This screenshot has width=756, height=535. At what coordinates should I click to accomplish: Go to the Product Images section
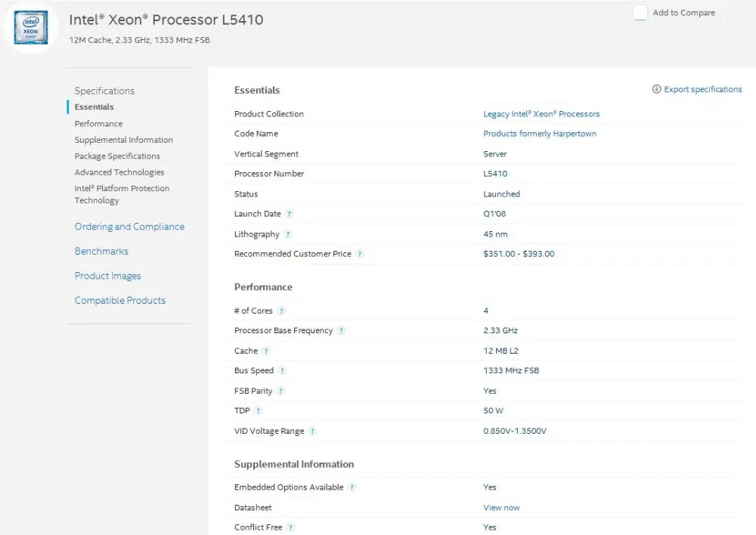coord(107,276)
